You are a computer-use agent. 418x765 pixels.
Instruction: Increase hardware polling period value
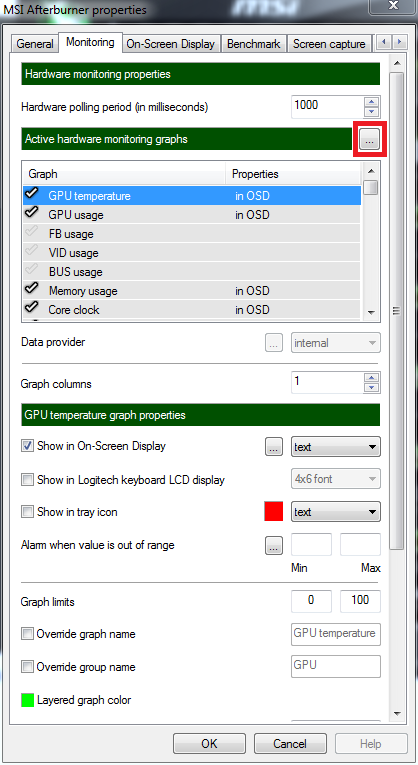(x=372, y=102)
